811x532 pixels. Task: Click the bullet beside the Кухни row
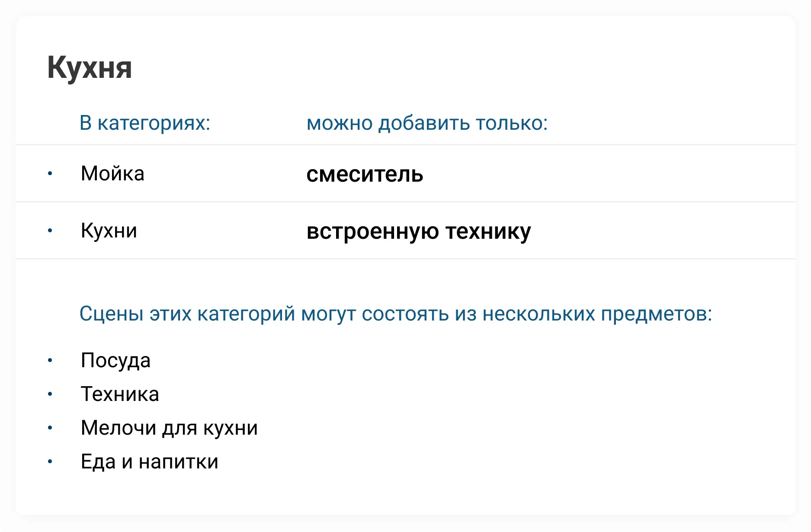50,231
